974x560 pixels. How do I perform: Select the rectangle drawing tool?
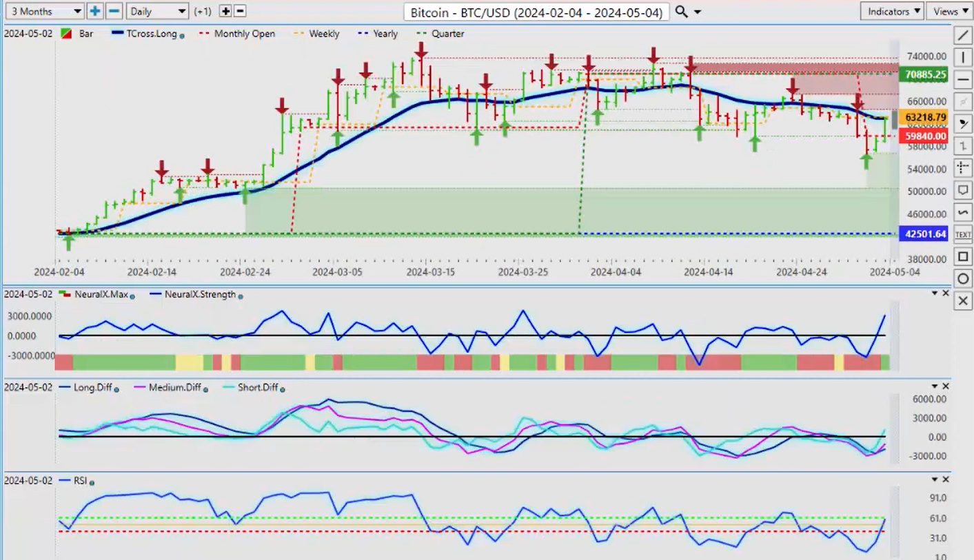pos(963,257)
